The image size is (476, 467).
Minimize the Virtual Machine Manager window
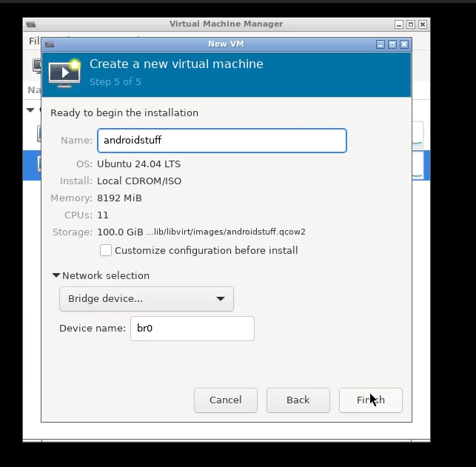pos(399,24)
